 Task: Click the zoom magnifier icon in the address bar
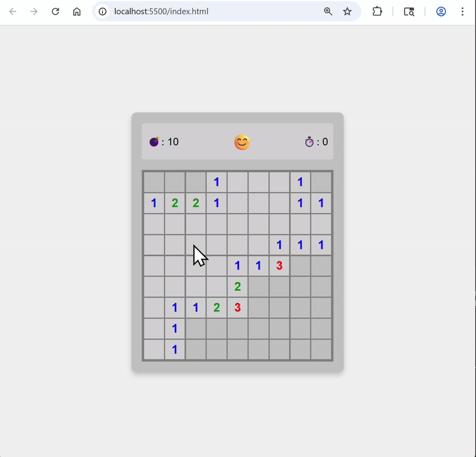[328, 11]
